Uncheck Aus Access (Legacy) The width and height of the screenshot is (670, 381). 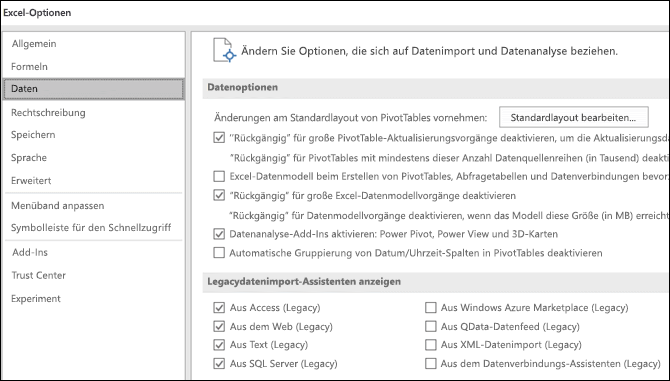[x=219, y=308]
